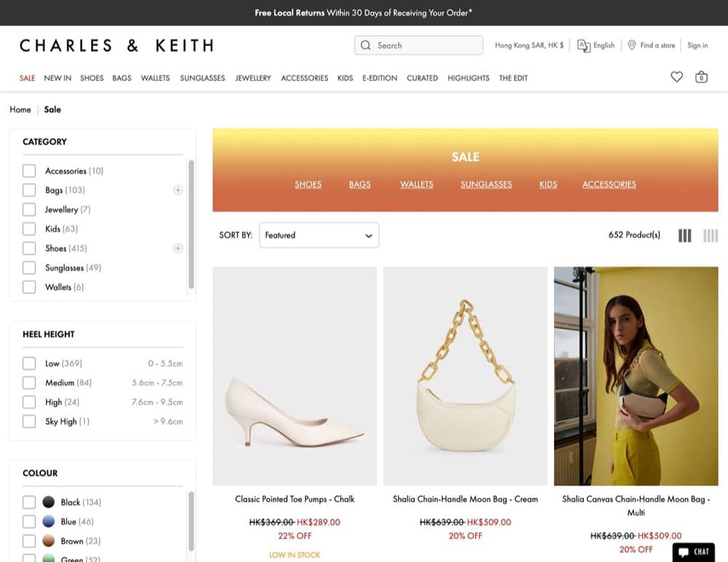Open the KIDS nav menu
728x562 pixels.
[345, 78]
